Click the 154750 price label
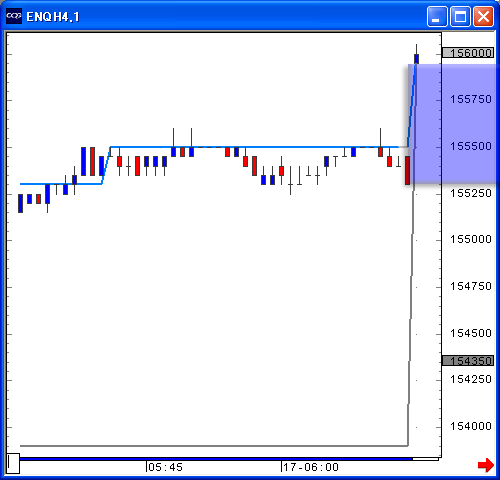The image size is (500, 480). [x=471, y=286]
